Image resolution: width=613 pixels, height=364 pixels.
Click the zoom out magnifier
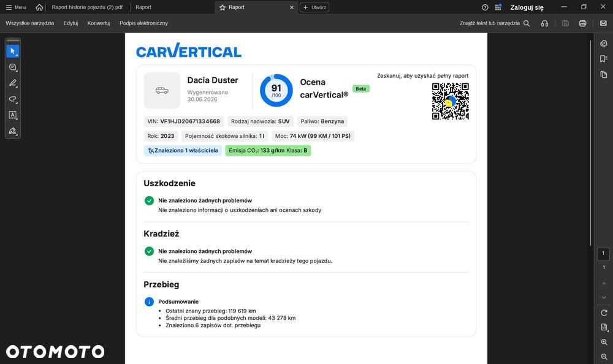pos(604,357)
